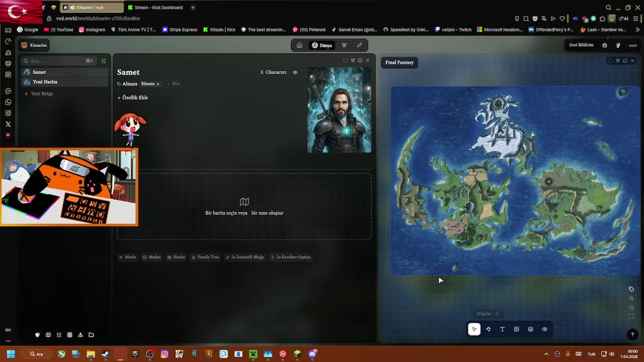
Task: Select the Samet document in the sidebar
Action: tap(64, 72)
